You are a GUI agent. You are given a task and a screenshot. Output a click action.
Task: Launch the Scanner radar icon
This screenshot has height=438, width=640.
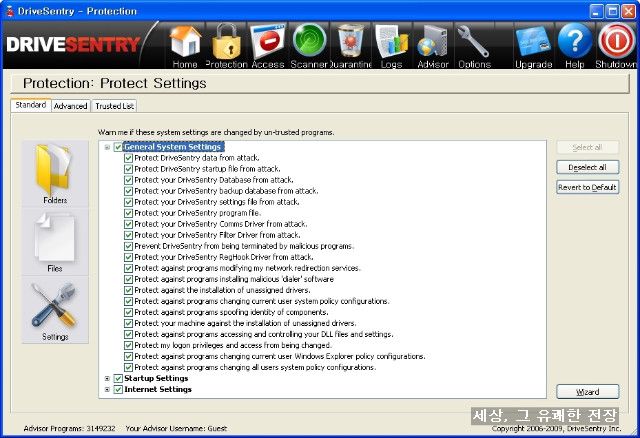pyautogui.click(x=309, y=45)
